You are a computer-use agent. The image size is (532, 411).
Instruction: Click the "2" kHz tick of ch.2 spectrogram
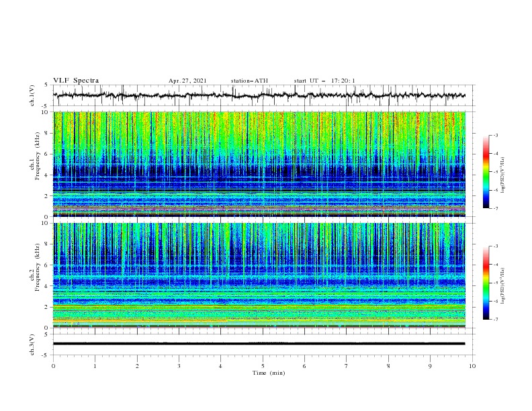48,307
